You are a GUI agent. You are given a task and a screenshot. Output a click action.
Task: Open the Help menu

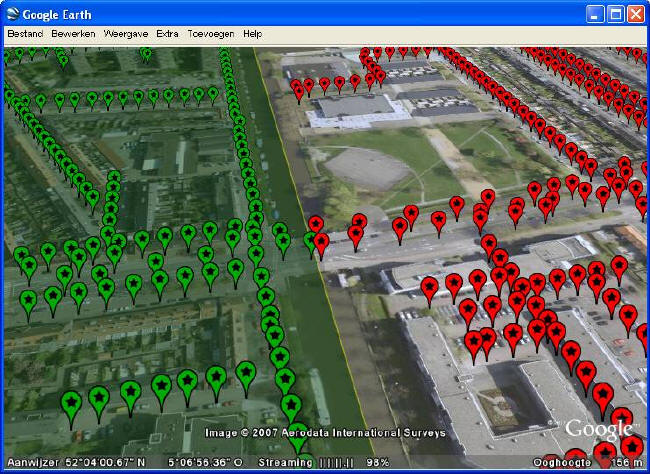[x=252, y=34]
